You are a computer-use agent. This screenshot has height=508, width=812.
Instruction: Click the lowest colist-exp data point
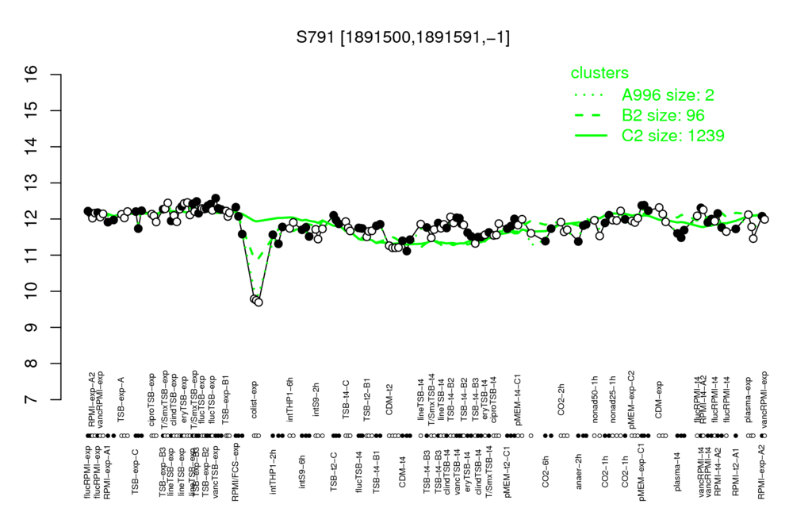[259, 302]
